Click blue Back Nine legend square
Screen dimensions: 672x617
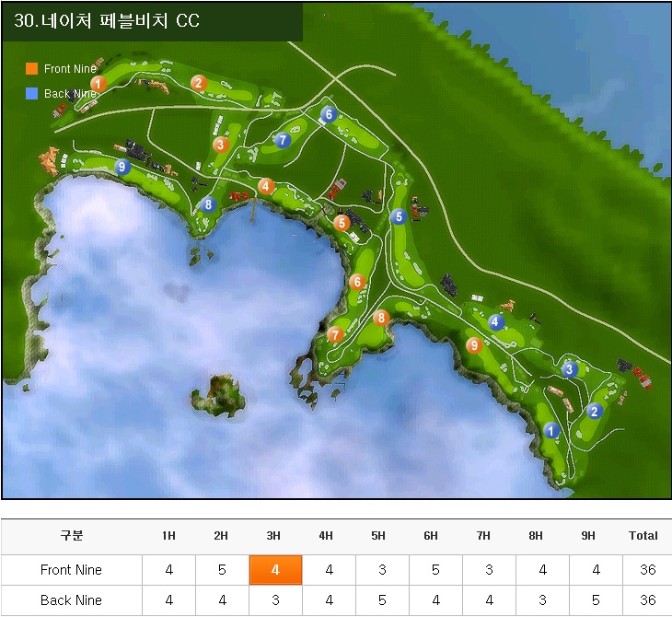32,93
